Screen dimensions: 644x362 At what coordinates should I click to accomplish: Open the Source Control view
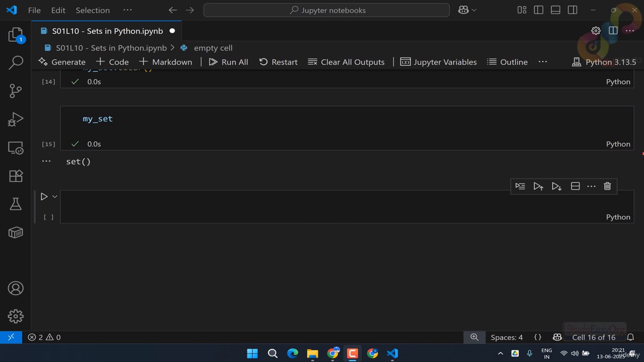click(16, 91)
